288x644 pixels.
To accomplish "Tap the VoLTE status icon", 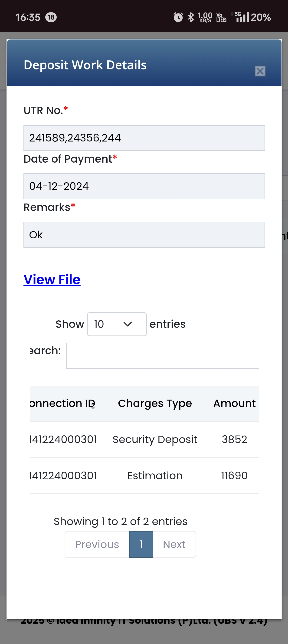I will tap(221, 17).
